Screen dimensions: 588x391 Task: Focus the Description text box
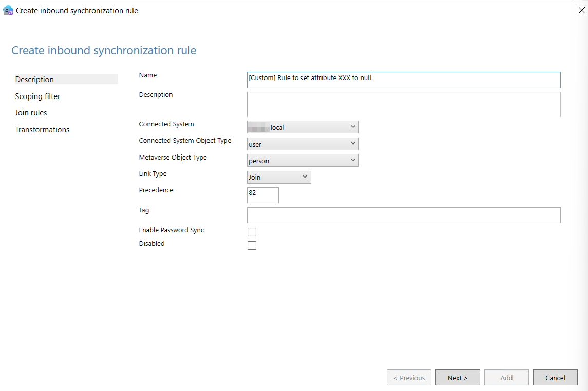tap(403, 104)
